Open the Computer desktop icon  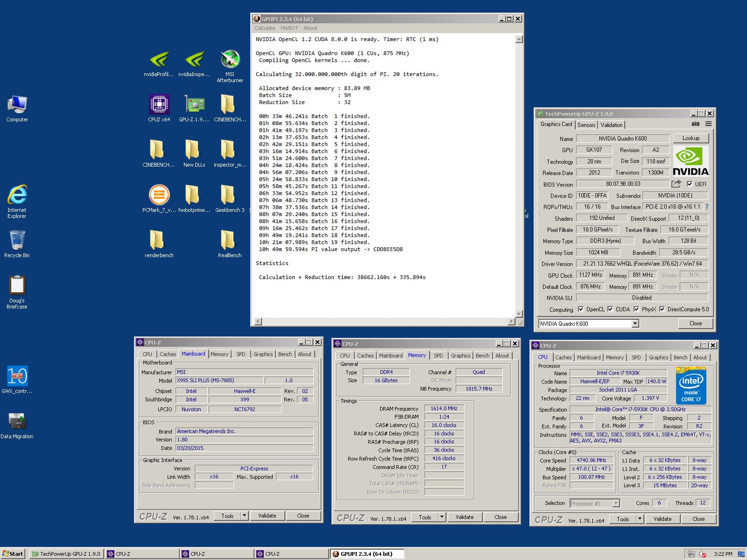(17, 108)
